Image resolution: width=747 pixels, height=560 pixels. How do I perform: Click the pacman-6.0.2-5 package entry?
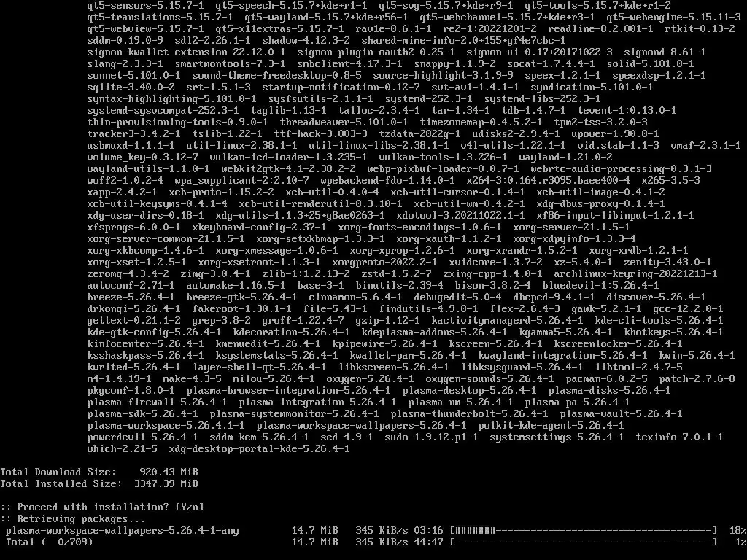tap(606, 379)
